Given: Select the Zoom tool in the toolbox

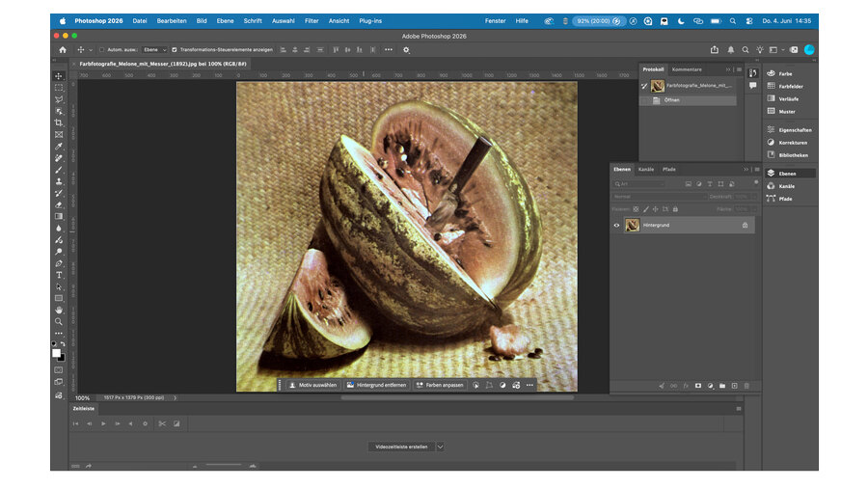Looking at the screenshot, I should click(x=59, y=321).
